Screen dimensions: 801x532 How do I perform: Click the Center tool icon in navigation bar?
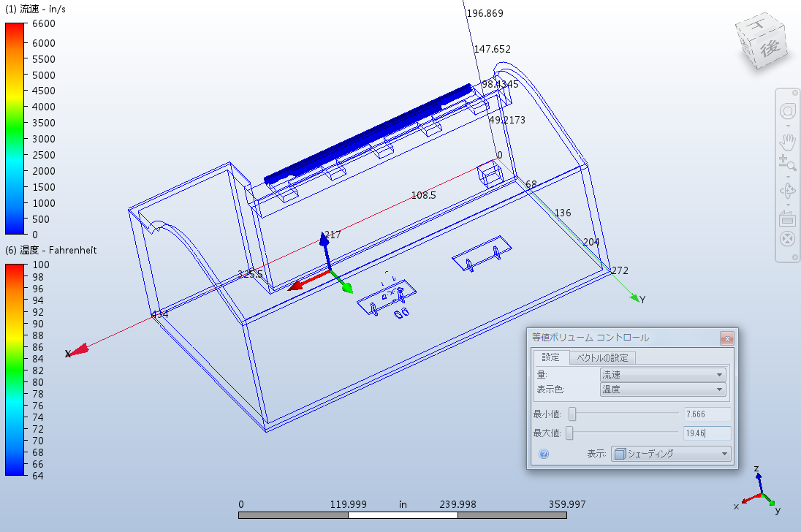787,238
